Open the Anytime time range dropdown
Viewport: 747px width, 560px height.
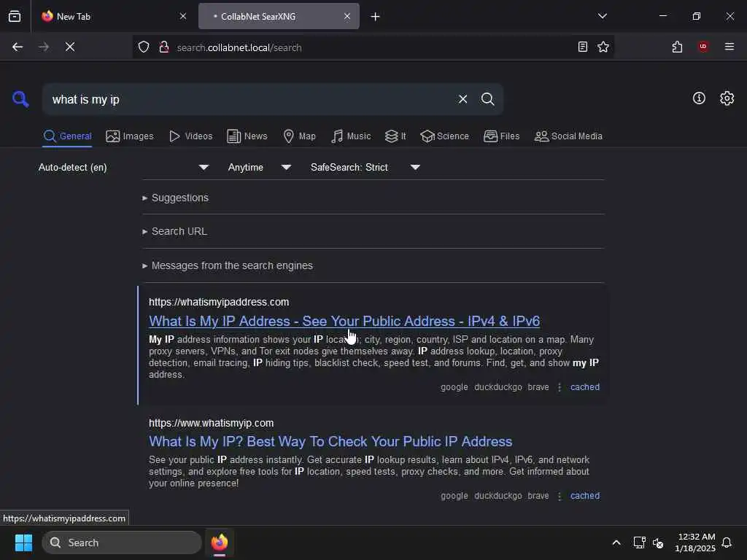point(259,167)
